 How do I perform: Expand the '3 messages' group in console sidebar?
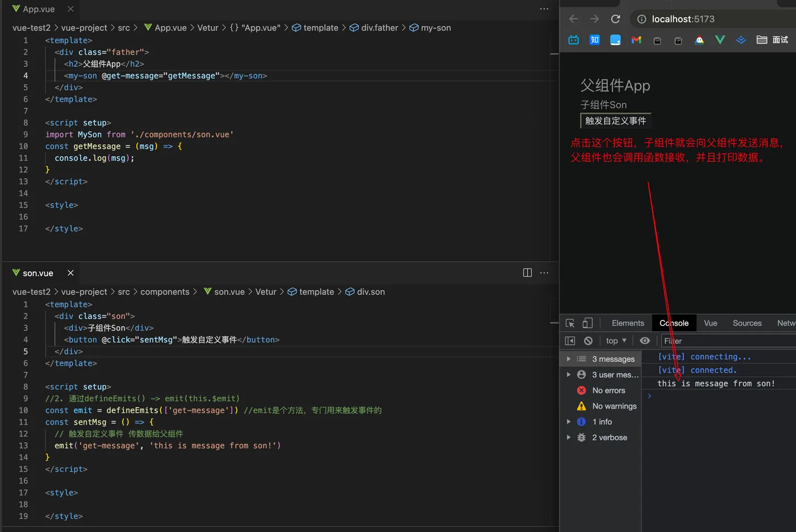tap(569, 359)
